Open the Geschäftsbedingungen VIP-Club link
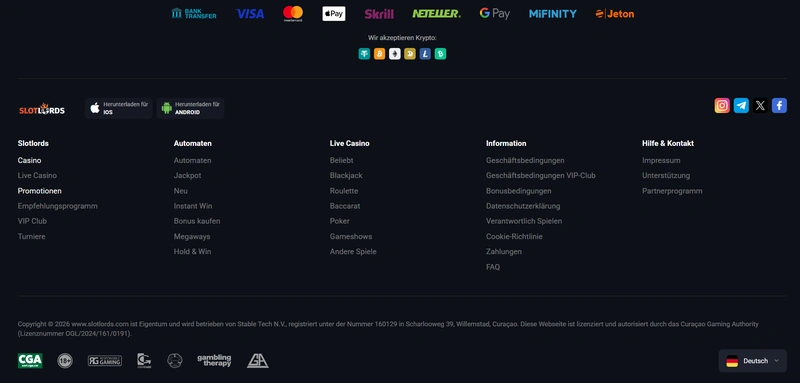Viewport: 800px width, 383px height. point(541,175)
